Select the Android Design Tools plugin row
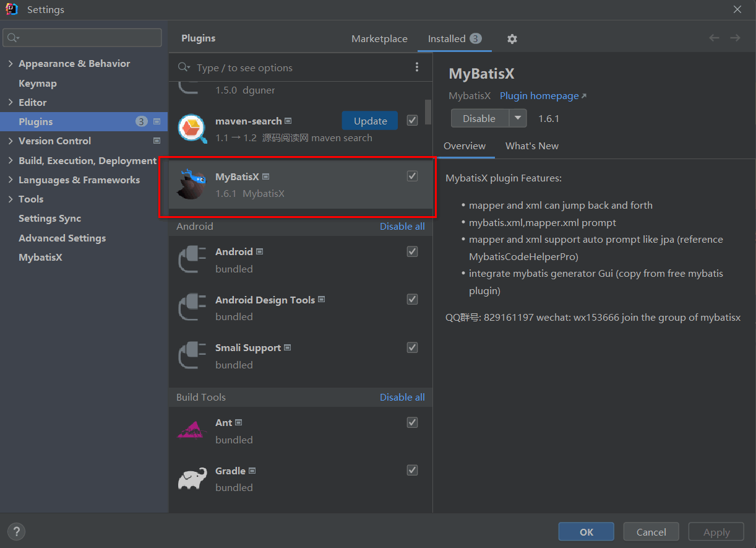 pos(301,308)
